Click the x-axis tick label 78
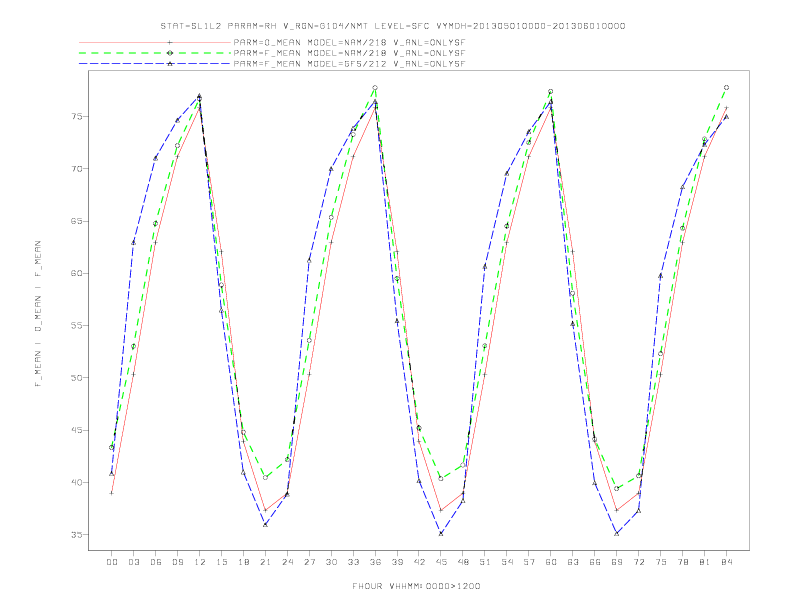The height and width of the screenshot is (612, 792). click(683, 562)
